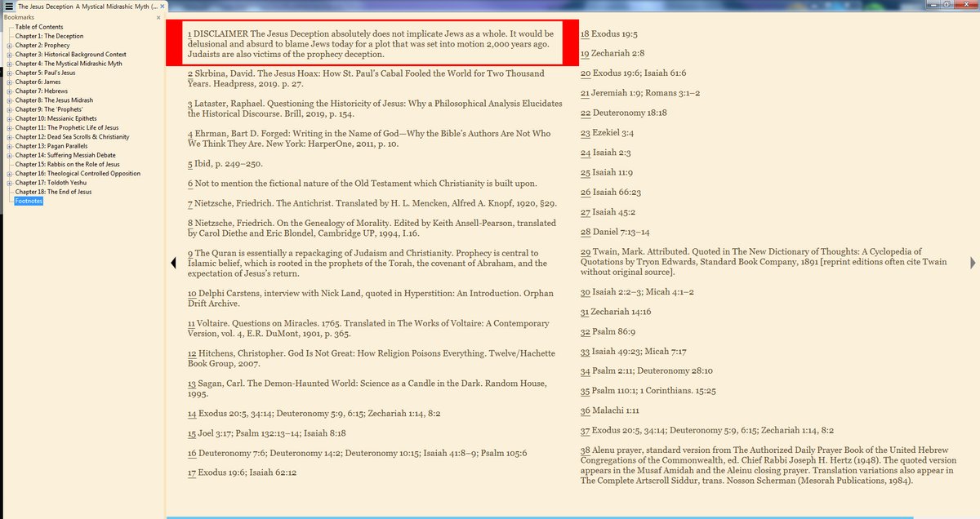980x519 pixels.
Task: Expand Chapter 4: The Mystical Midrashic Myth
Action: (10, 63)
